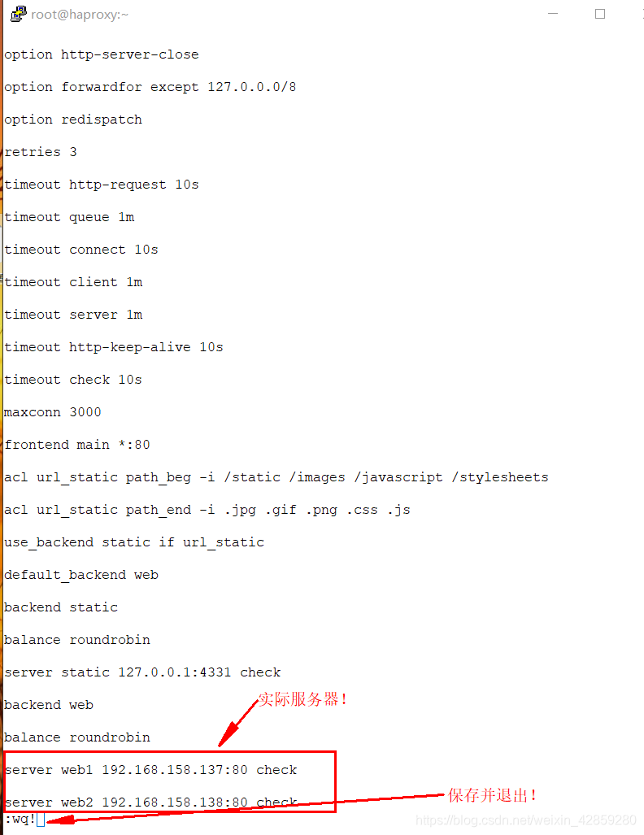The width and height of the screenshot is (644, 835).
Task: Click the 'server static 127.0.0.1:4331 check' line
Action: pos(142,672)
